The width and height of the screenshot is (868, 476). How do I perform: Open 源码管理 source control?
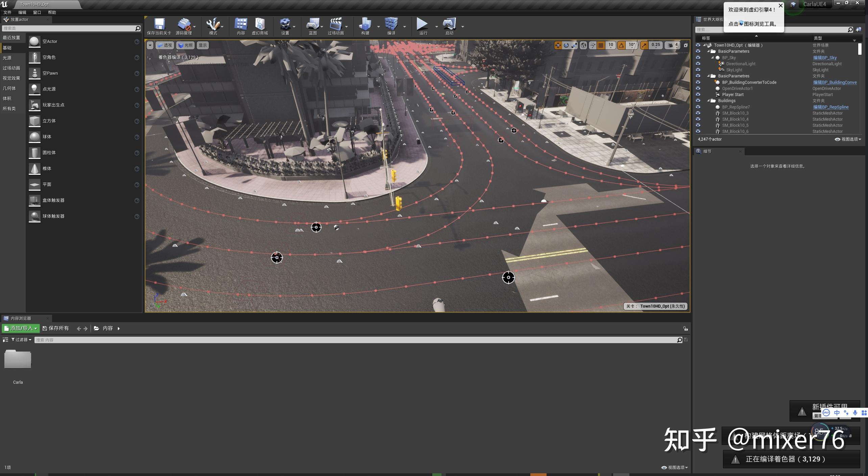(x=184, y=26)
